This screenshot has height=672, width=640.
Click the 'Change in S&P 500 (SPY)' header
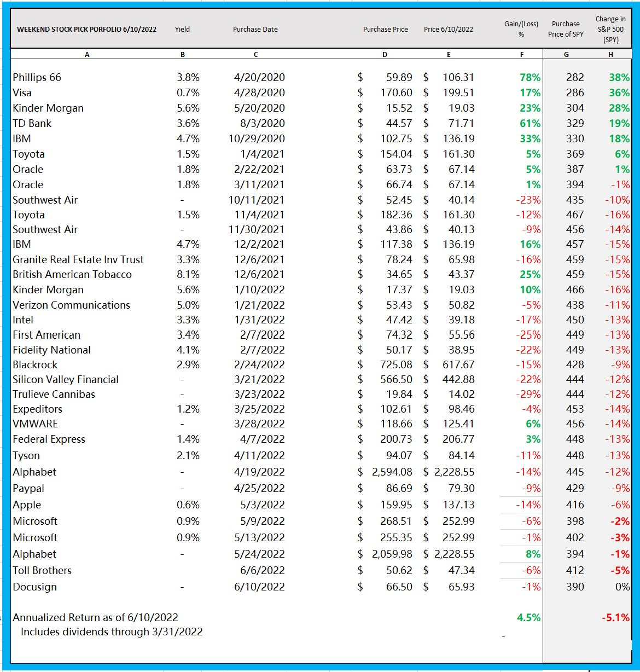coord(610,30)
